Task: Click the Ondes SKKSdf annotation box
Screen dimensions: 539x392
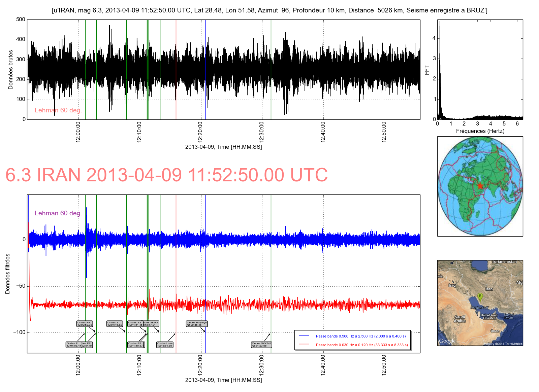Action: (x=261, y=345)
